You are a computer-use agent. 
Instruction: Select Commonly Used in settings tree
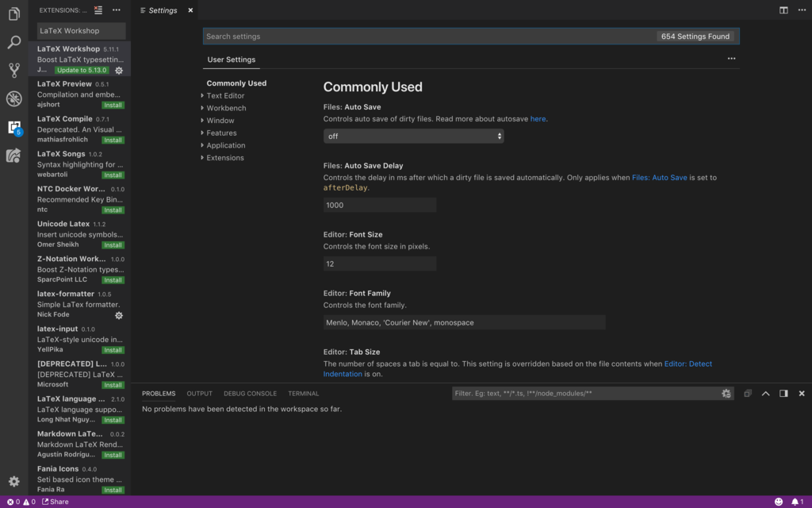click(x=236, y=83)
